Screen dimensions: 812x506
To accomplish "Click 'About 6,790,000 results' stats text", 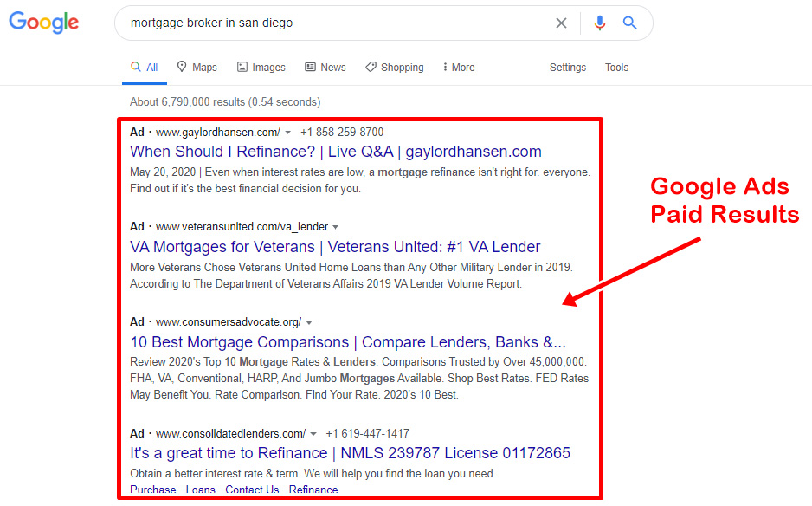I will 225,101.
